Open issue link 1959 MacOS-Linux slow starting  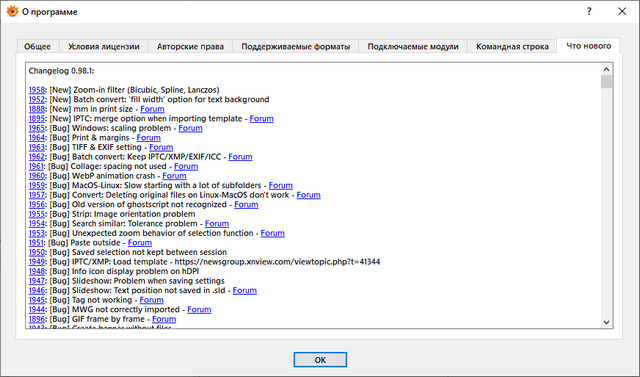click(37, 186)
